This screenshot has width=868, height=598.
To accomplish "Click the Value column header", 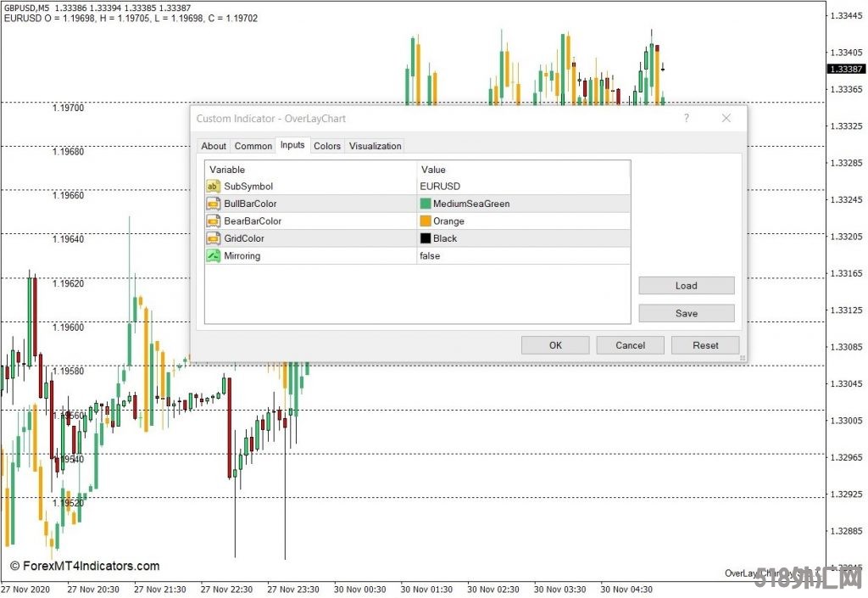I will click(433, 170).
